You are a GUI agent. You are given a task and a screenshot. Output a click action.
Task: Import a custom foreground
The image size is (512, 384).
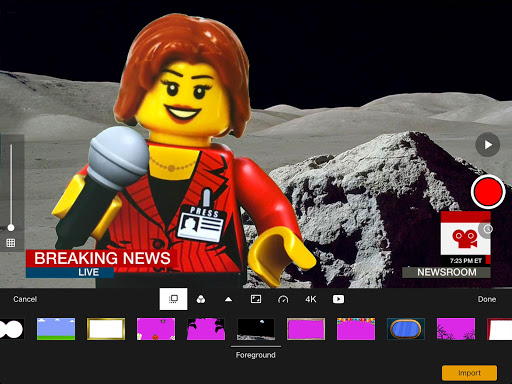coord(469,373)
